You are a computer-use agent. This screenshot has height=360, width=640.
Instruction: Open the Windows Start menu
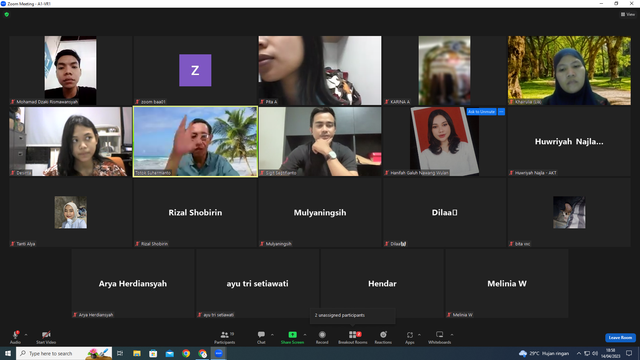coord(8,353)
